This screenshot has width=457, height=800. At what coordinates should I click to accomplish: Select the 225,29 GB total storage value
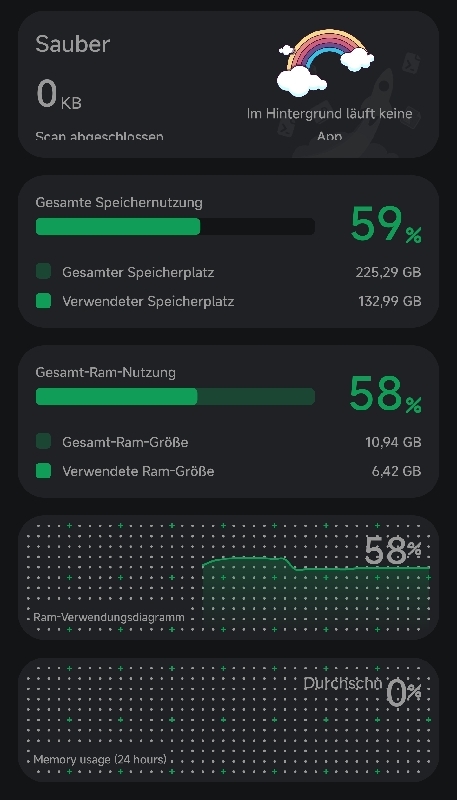click(x=388, y=272)
